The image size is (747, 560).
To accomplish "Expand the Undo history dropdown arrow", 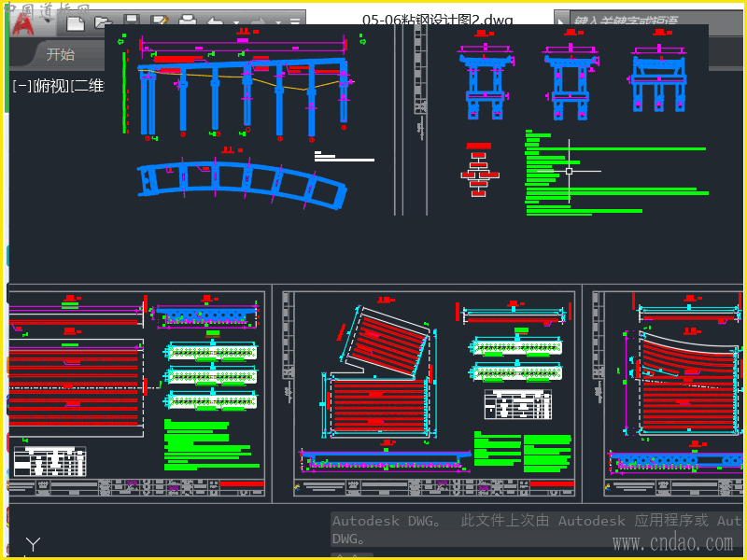I will tap(235, 21).
